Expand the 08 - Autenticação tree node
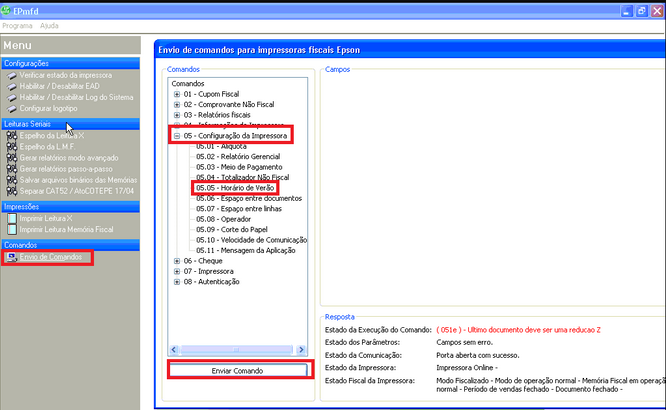Viewport: 666px width, 410px height. click(x=177, y=282)
